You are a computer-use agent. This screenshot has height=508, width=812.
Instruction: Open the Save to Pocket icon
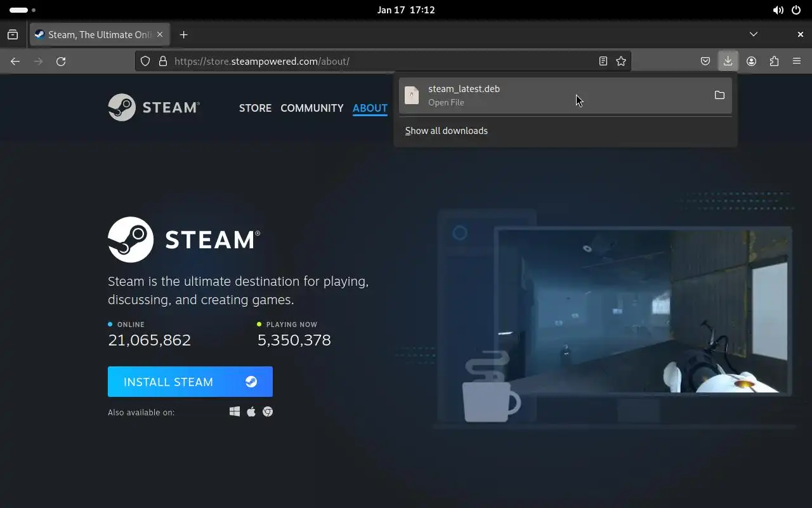click(705, 61)
